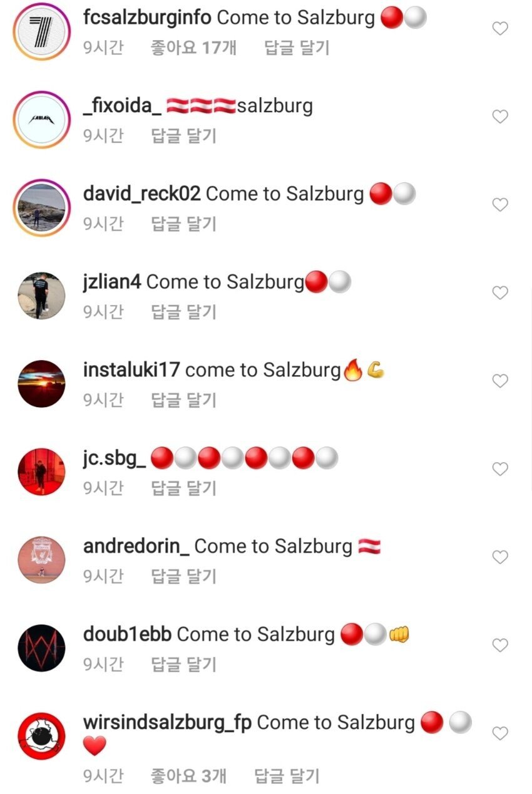Open the _fixoida_ profile avatar

coord(41,120)
